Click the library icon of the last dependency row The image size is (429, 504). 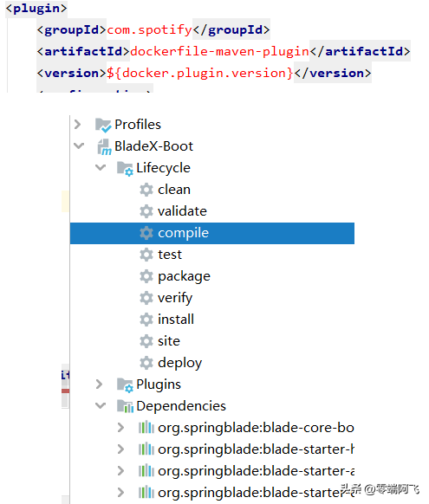tap(146, 493)
